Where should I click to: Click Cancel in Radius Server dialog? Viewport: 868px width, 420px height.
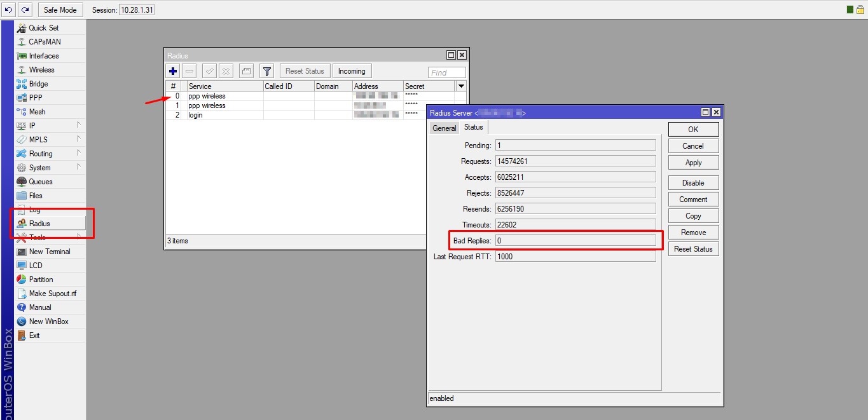click(693, 146)
